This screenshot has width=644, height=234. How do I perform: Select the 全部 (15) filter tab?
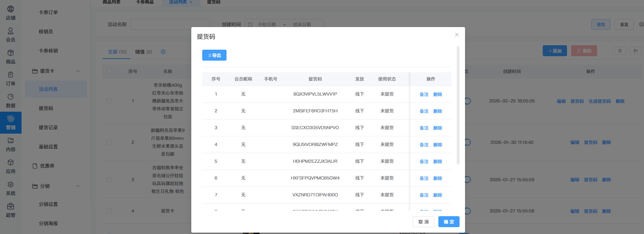coord(117,52)
